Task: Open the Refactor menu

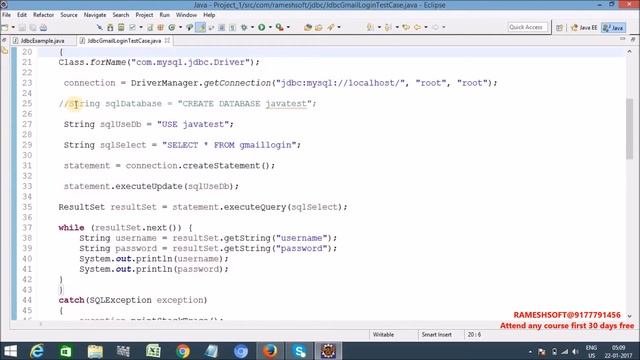Action: click(43, 15)
